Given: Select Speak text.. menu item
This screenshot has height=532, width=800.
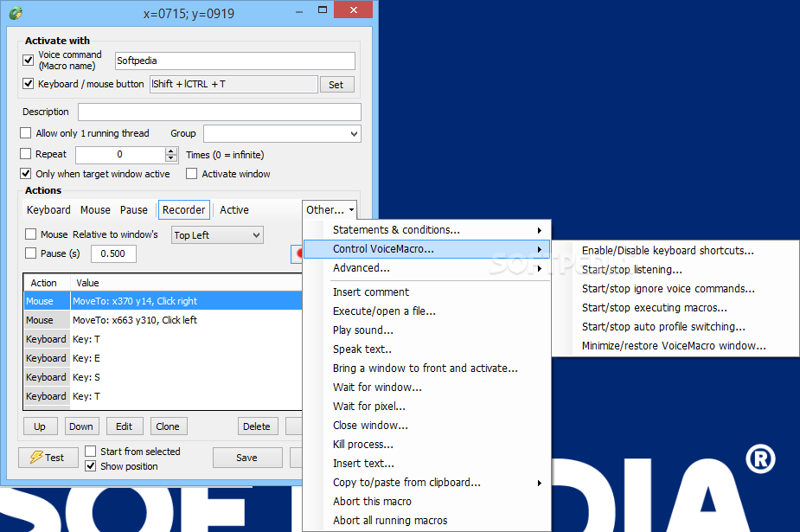Looking at the screenshot, I should point(427,349).
